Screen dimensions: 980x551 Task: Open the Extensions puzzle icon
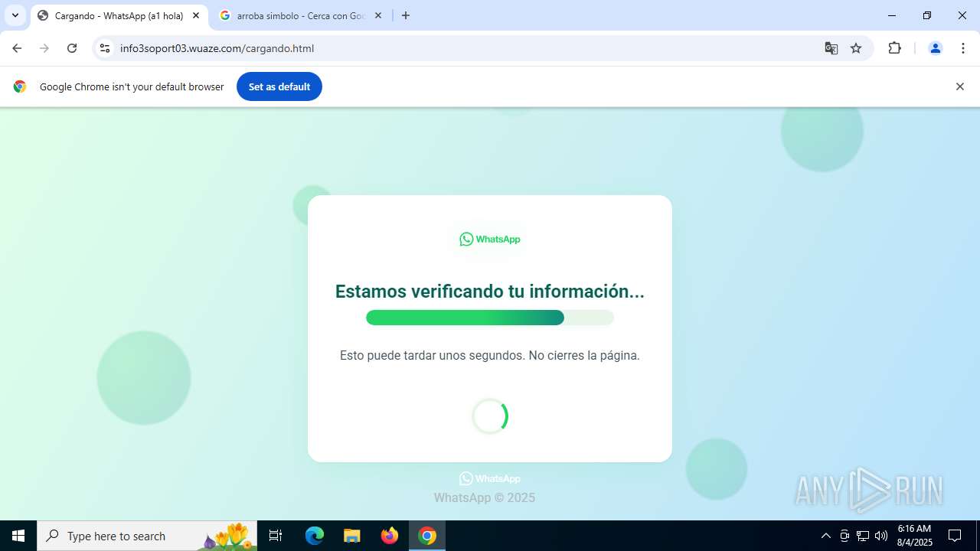(894, 48)
